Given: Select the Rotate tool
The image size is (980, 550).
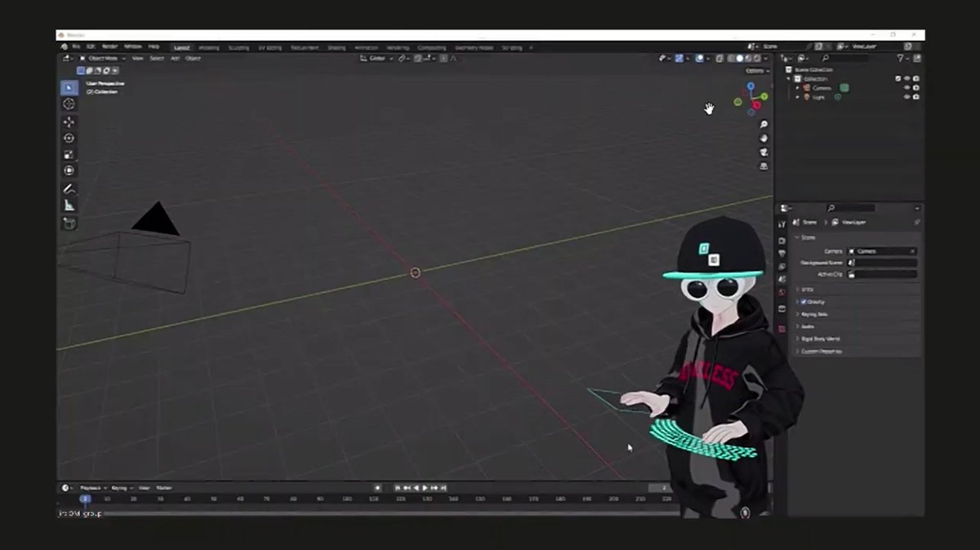Looking at the screenshot, I should coord(69,138).
